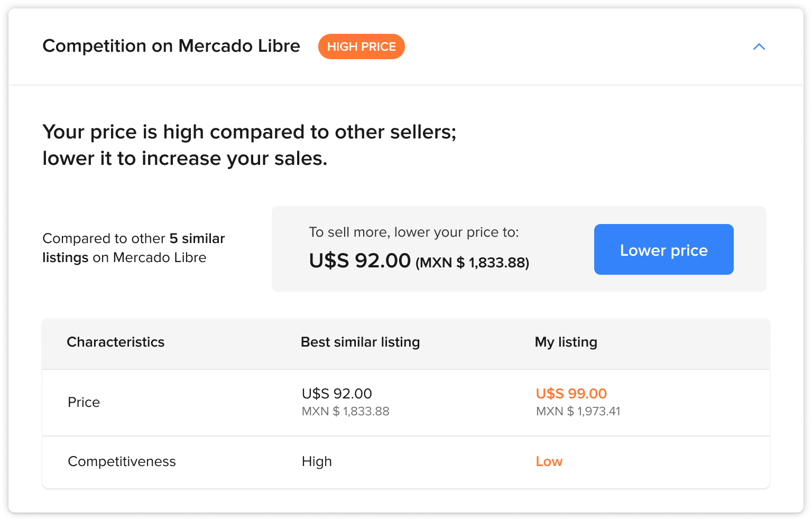812x521 pixels.
Task: Click the (MXN $ 1,833.88) text in banner
Action: click(473, 263)
